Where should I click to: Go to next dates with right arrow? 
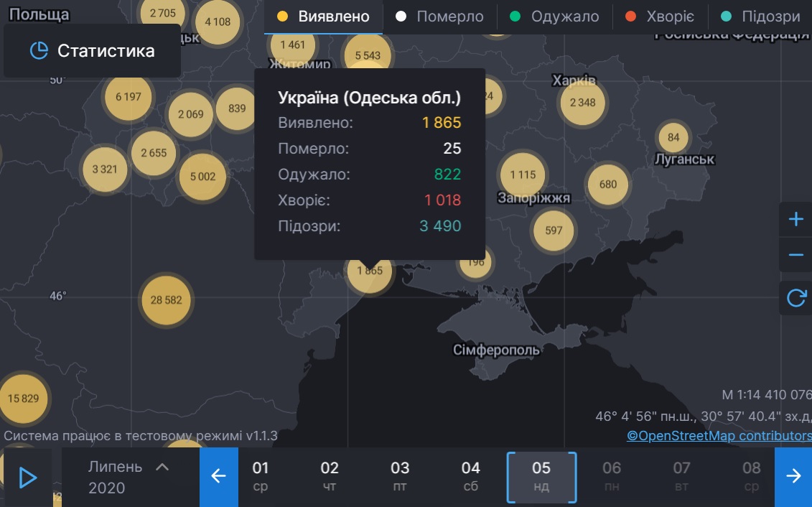[793, 477]
